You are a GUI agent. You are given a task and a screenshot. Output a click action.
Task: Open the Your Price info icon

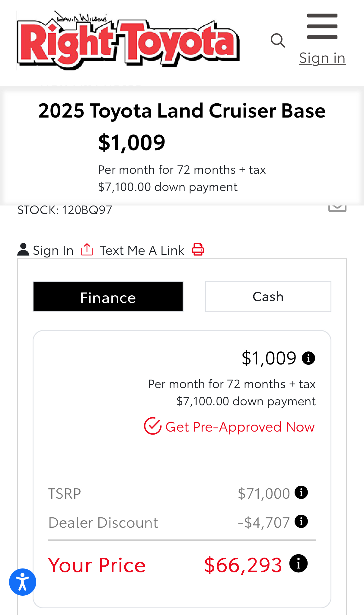point(299,563)
